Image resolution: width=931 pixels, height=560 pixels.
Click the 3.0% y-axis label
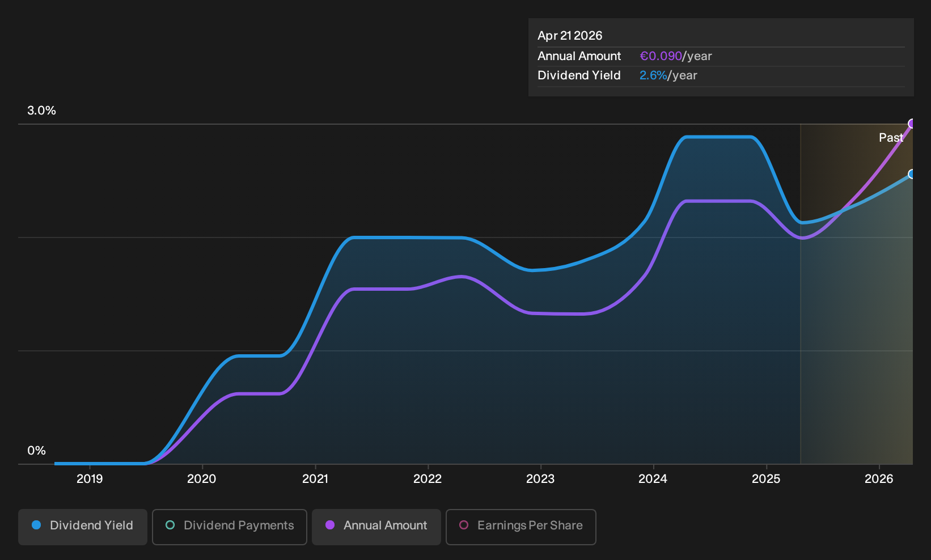pos(42,111)
